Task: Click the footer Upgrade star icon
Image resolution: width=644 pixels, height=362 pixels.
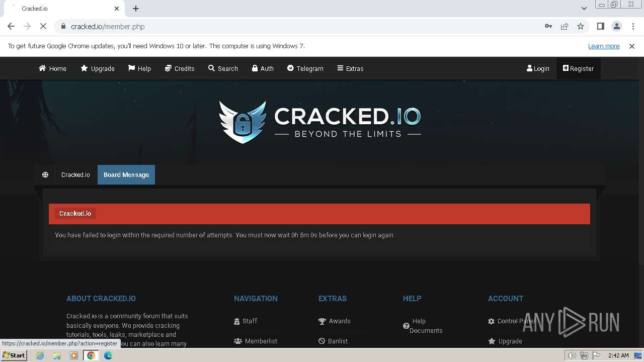Action: [x=492, y=341]
